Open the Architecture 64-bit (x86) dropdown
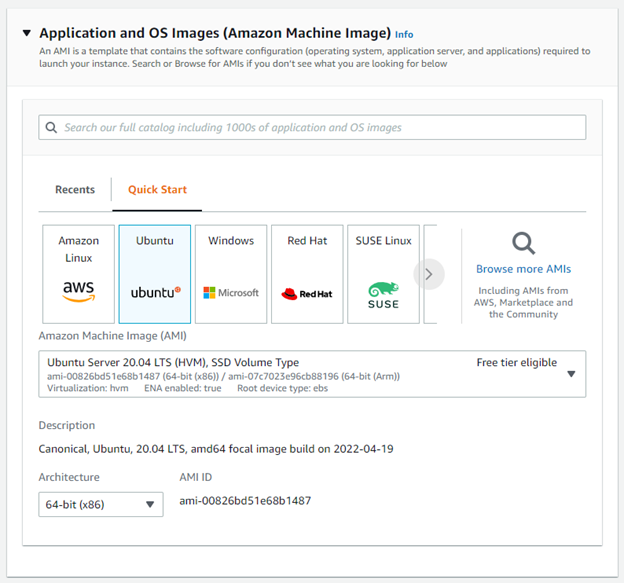 101,505
